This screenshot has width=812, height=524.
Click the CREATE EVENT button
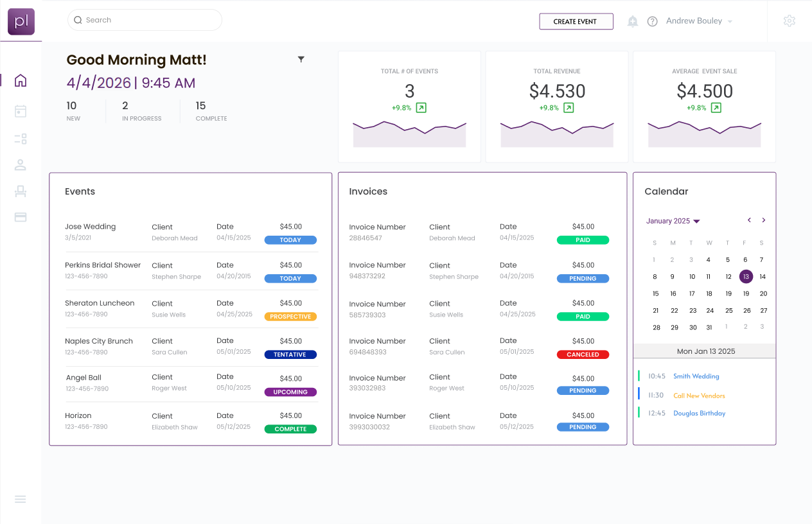pos(576,21)
